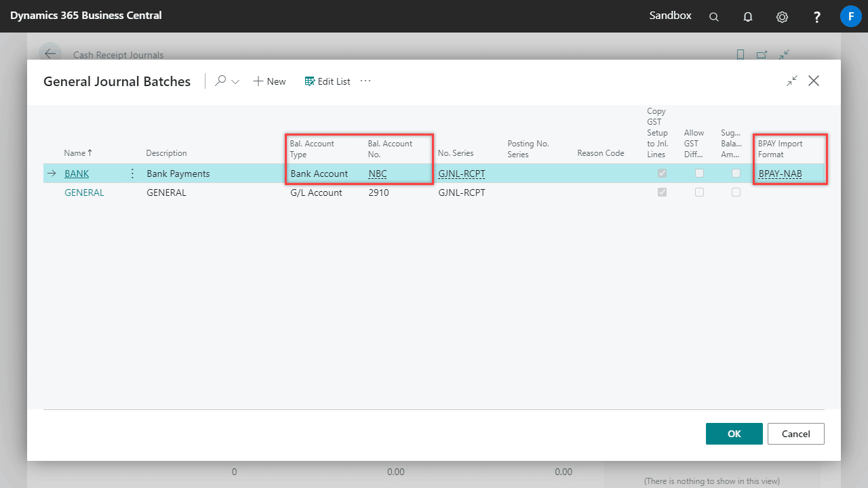Click the Bank Account type cell
This screenshot has width=868, height=488.
pyautogui.click(x=319, y=174)
